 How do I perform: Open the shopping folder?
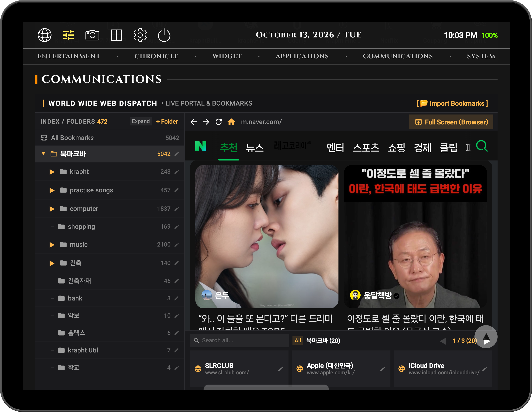(x=110, y=227)
